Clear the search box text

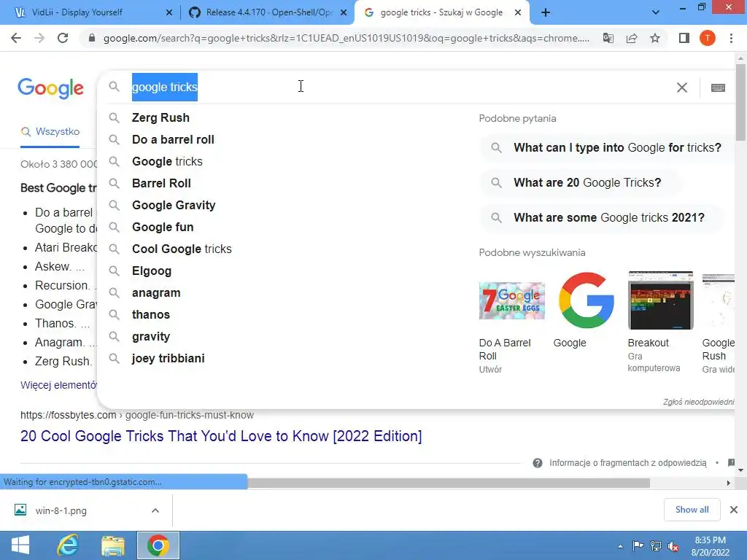pos(682,87)
